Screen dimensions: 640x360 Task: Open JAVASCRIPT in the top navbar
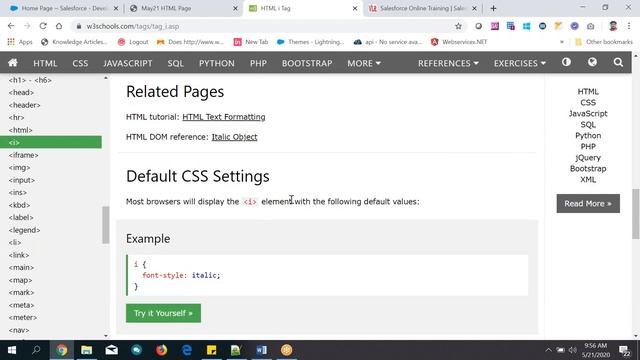coord(127,63)
